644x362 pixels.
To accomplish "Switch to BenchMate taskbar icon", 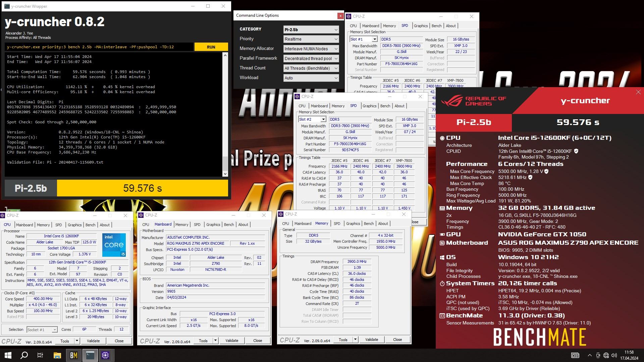I will pyautogui.click(x=73, y=355).
